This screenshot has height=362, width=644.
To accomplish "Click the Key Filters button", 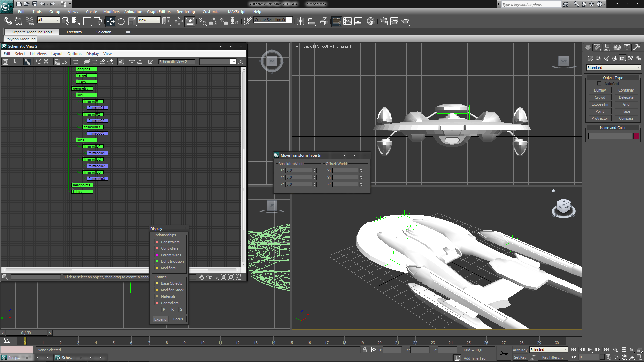I will [552, 357].
